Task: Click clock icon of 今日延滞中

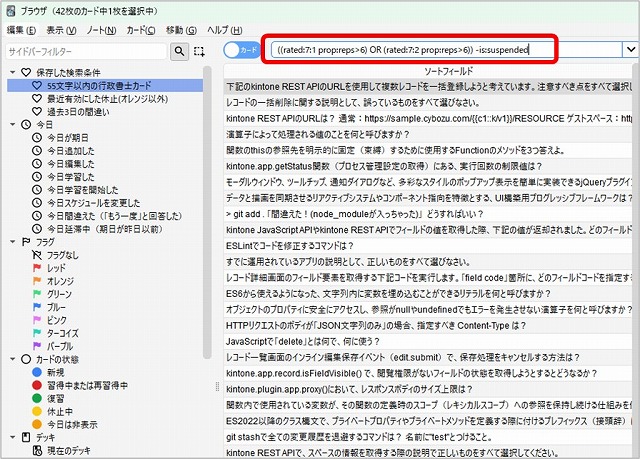Action: (x=37, y=229)
